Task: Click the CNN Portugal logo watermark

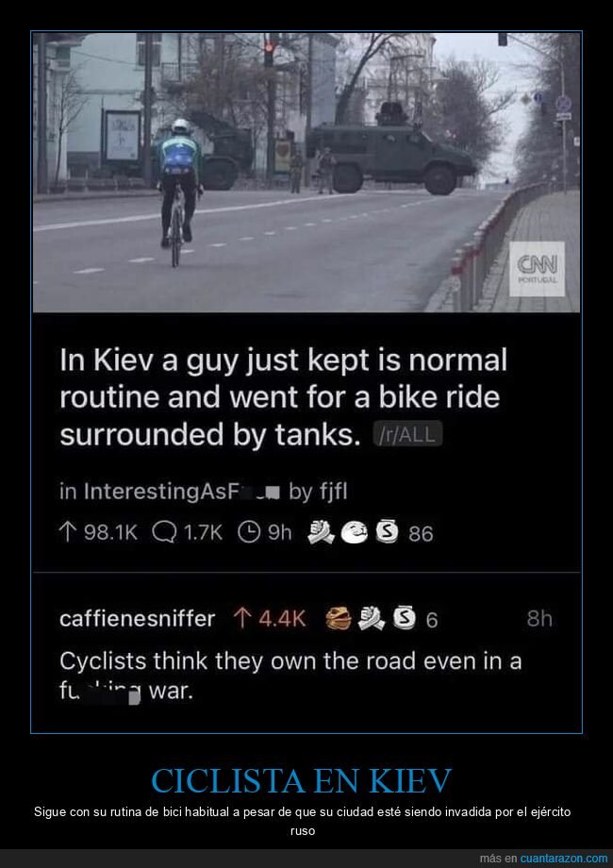Action: [537, 269]
